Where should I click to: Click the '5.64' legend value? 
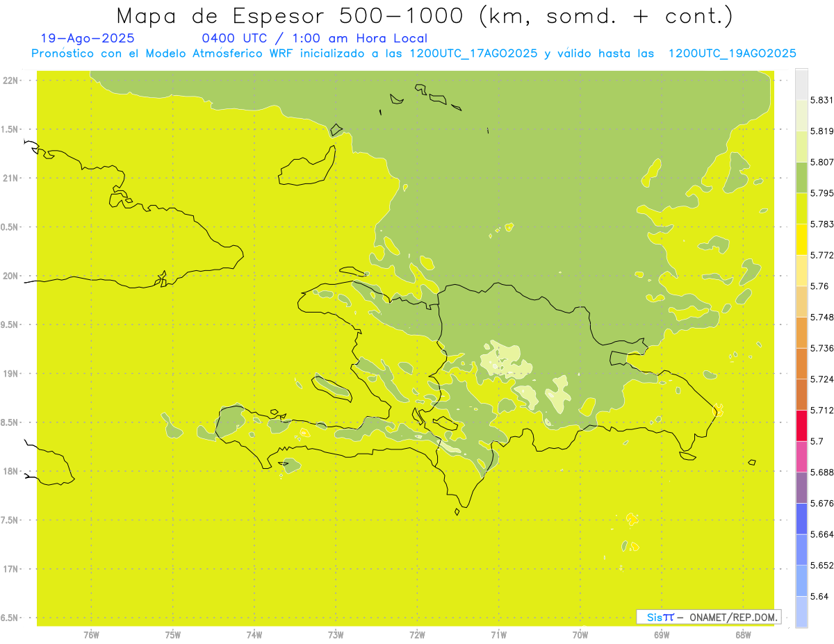[819, 597]
